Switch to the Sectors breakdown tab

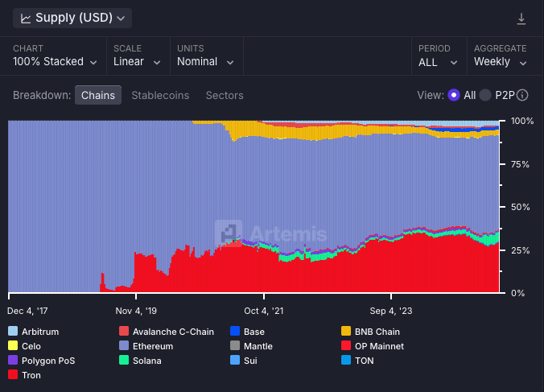tap(225, 96)
